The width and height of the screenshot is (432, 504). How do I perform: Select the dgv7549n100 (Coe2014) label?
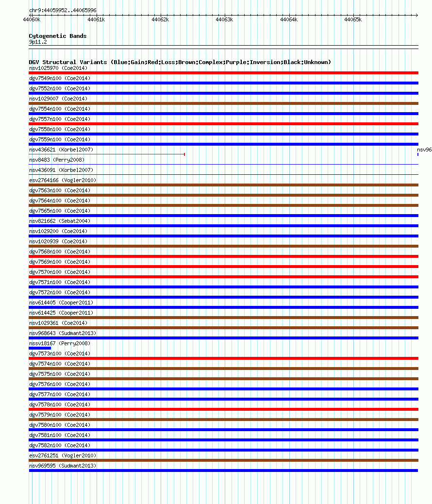pyautogui.click(x=60, y=79)
